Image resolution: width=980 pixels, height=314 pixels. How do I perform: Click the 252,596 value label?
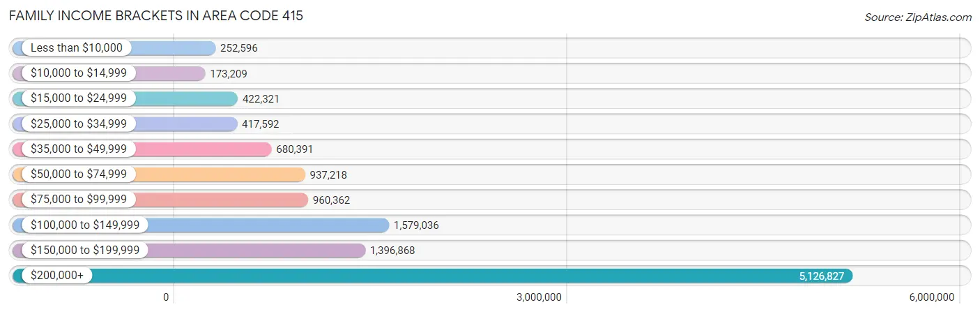(x=239, y=49)
